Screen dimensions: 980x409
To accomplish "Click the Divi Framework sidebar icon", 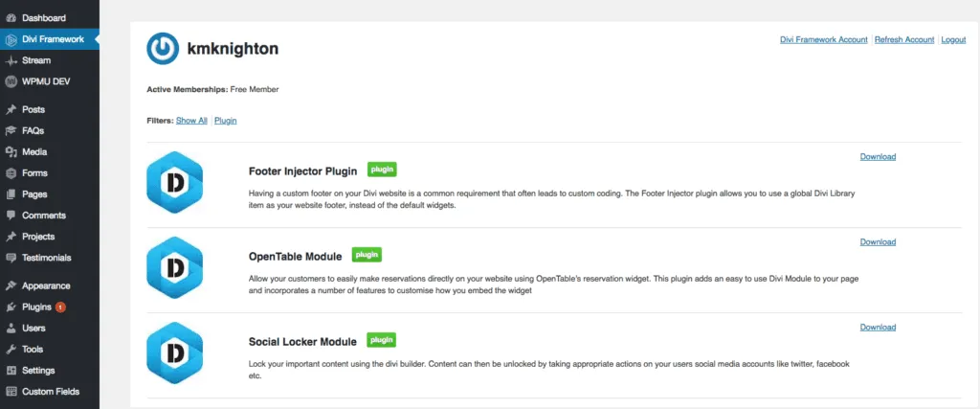I will point(11,39).
